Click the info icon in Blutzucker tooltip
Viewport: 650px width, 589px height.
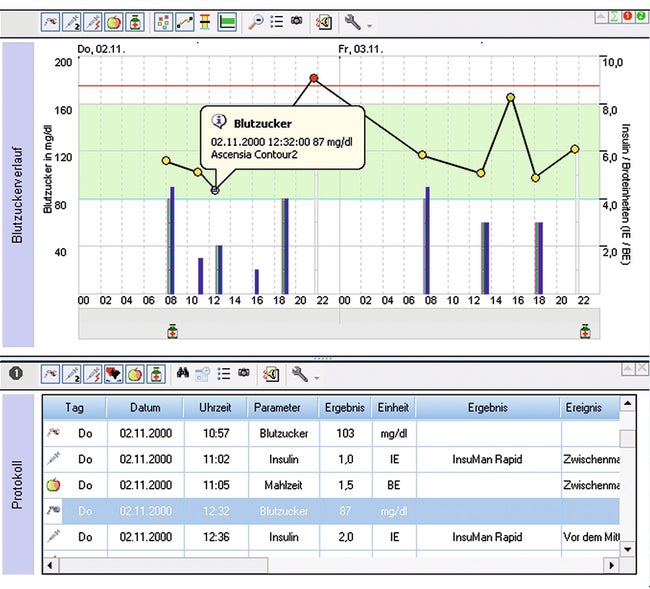pos(219,121)
